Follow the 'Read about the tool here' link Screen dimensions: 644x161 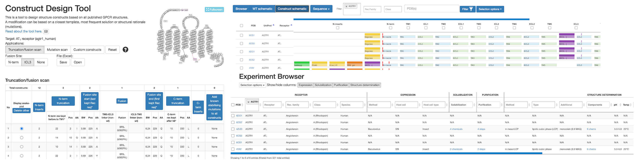24,32
